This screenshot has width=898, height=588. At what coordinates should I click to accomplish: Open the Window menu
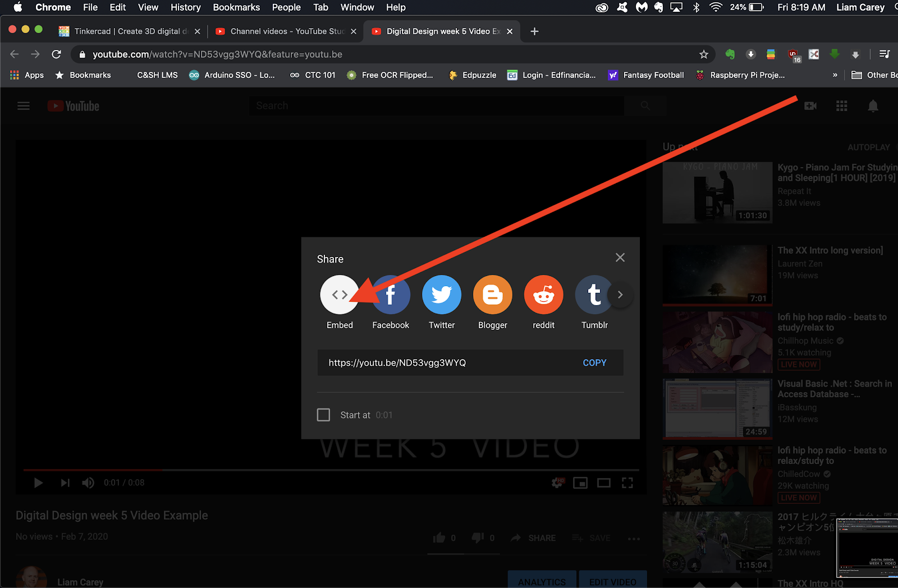click(357, 7)
